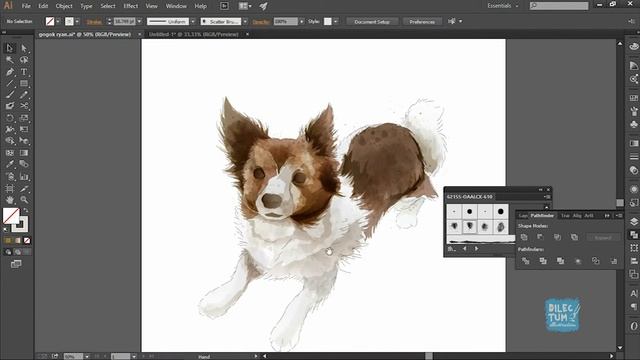Toggle Draw Normal mode in toolbox
Viewport: 640px width, 360px height.
coord(8,252)
